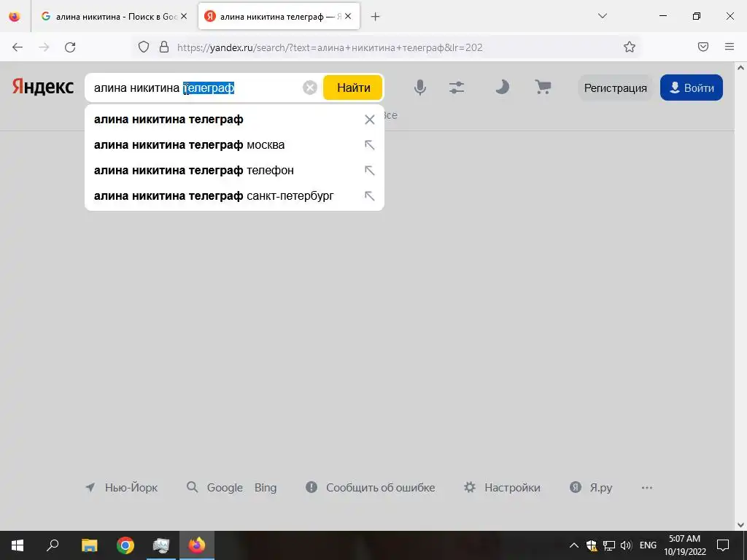The height and width of the screenshot is (560, 747).
Task: Open the Я.ру link
Action: (x=591, y=488)
